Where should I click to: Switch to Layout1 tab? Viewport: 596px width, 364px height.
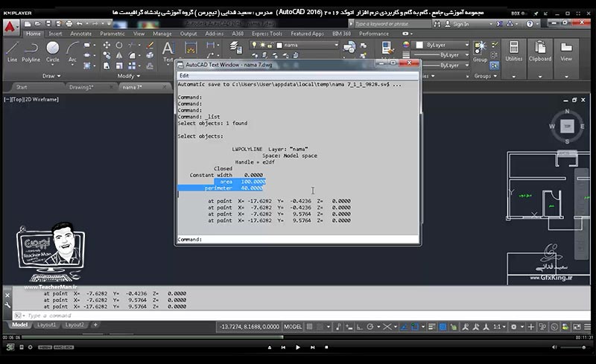pyautogui.click(x=46, y=325)
